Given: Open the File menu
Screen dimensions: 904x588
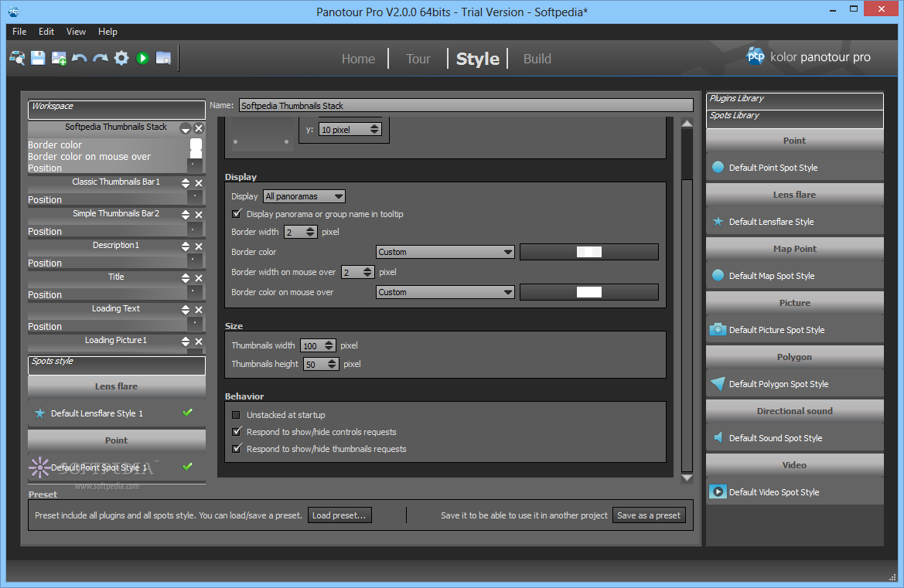Looking at the screenshot, I should click(x=19, y=32).
